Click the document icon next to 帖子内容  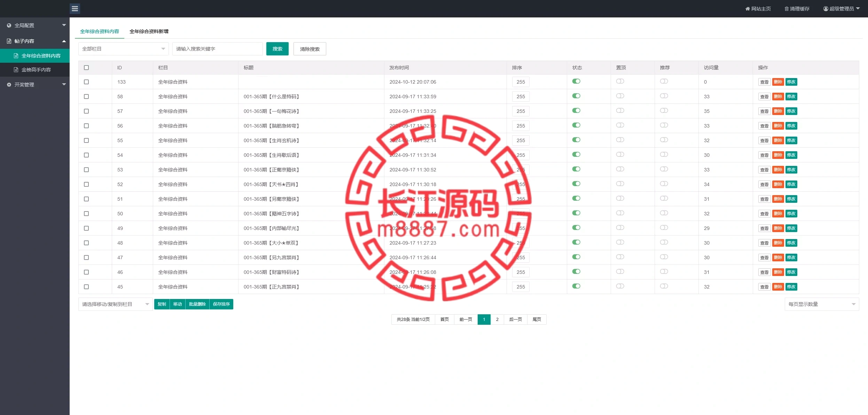(x=9, y=41)
